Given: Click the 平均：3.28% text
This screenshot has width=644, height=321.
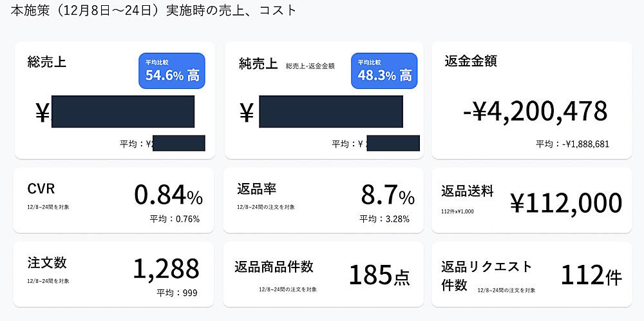Looking at the screenshot, I should [384, 219].
